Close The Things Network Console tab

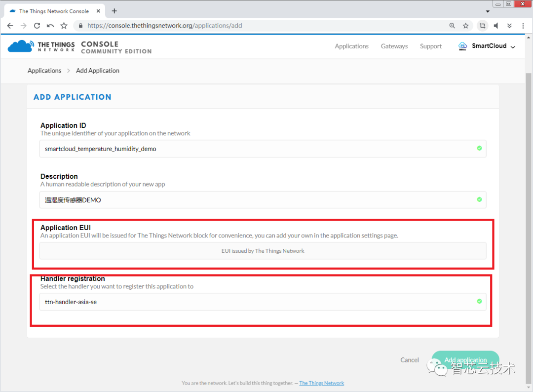pyautogui.click(x=98, y=11)
